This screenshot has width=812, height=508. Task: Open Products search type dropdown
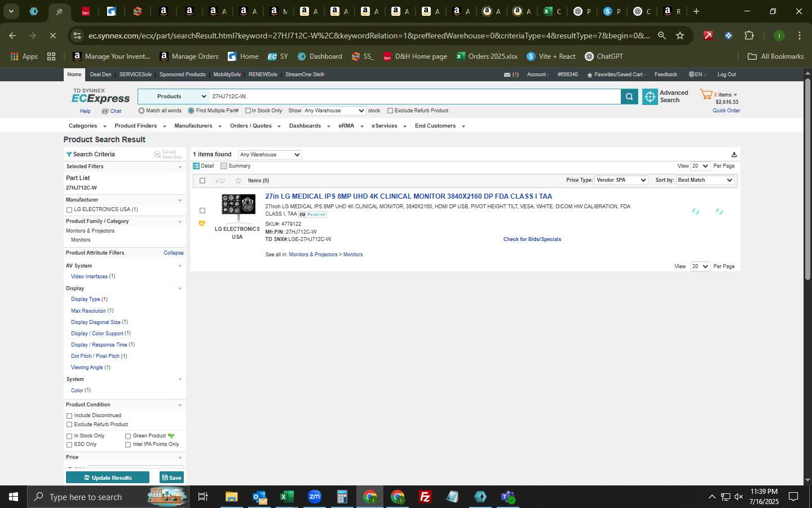174,97
